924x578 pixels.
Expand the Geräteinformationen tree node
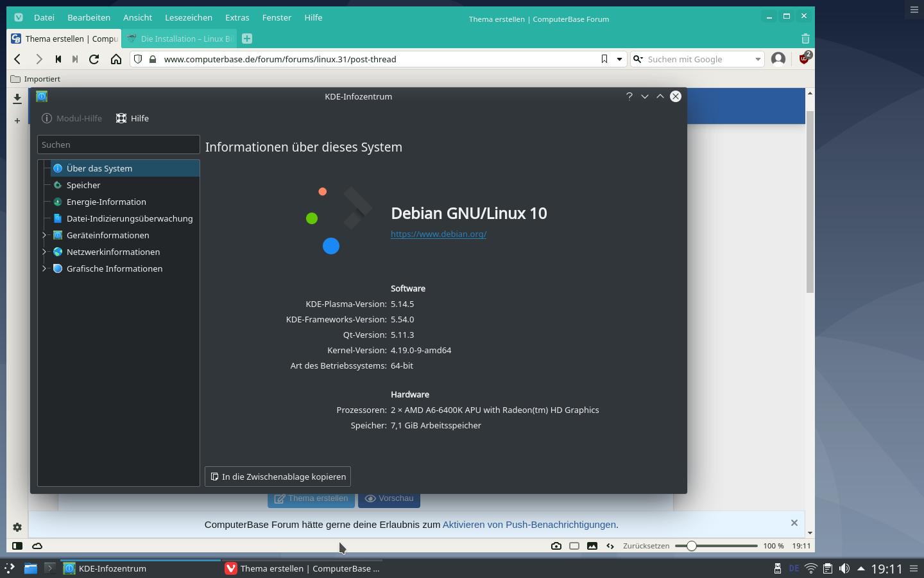44,235
